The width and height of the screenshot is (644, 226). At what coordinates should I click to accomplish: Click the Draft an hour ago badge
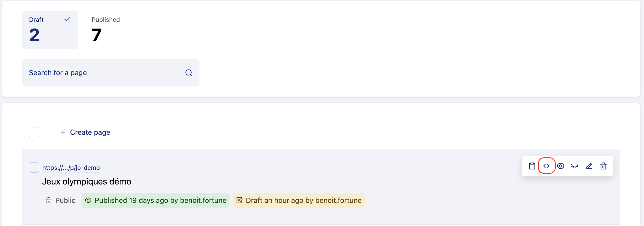[x=299, y=200]
